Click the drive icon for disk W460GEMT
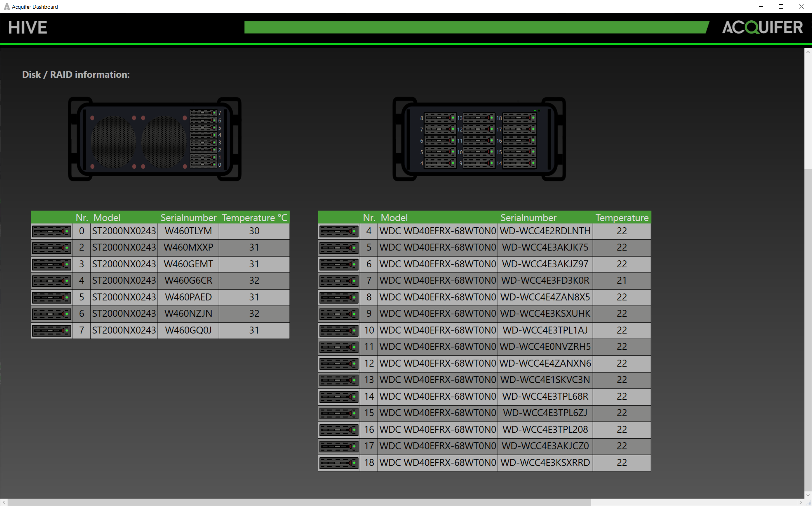This screenshot has width=812, height=506. 52,264
